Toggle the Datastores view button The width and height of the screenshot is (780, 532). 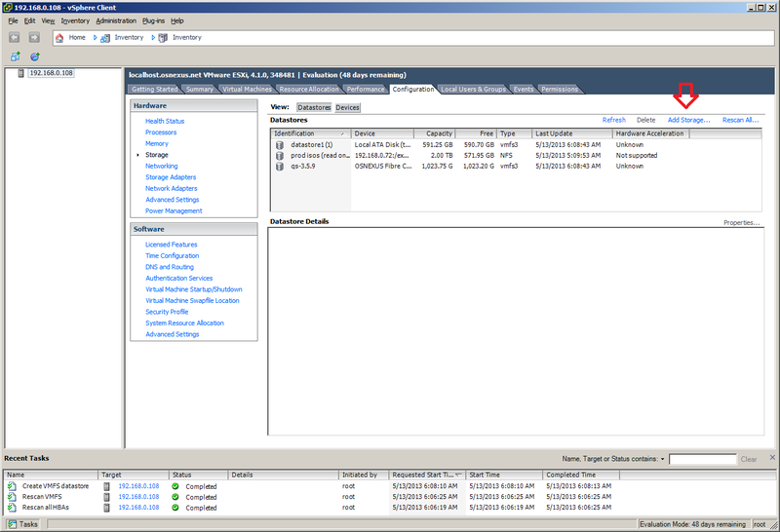click(x=314, y=107)
